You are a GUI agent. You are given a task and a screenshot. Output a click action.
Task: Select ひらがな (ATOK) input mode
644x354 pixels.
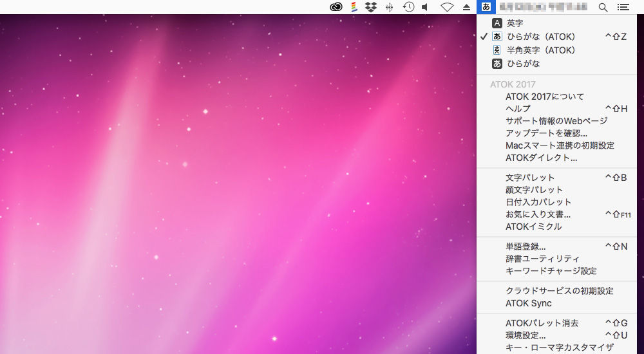(x=556, y=37)
